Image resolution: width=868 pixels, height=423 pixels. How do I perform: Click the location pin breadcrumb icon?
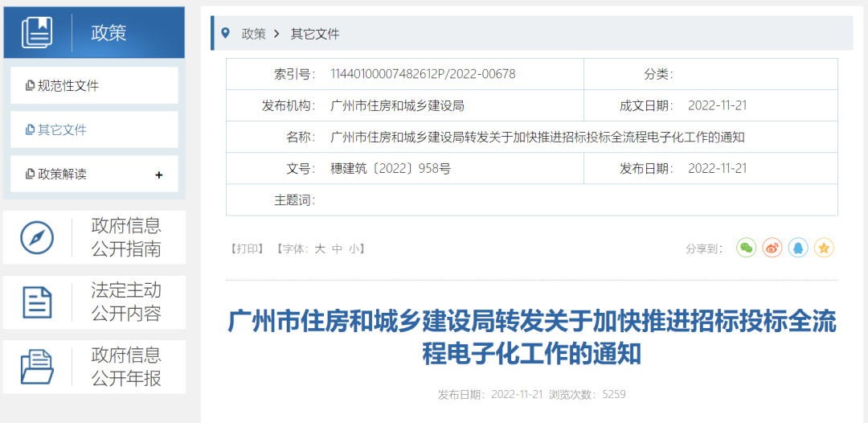pos(225,33)
